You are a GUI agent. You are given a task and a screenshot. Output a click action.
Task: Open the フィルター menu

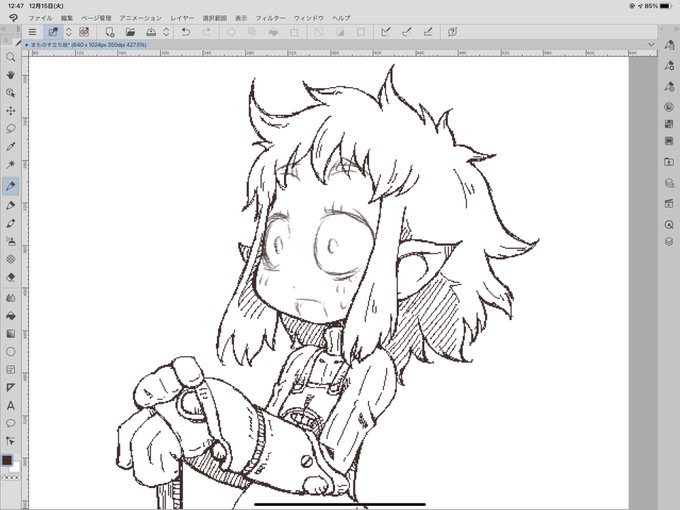point(270,18)
